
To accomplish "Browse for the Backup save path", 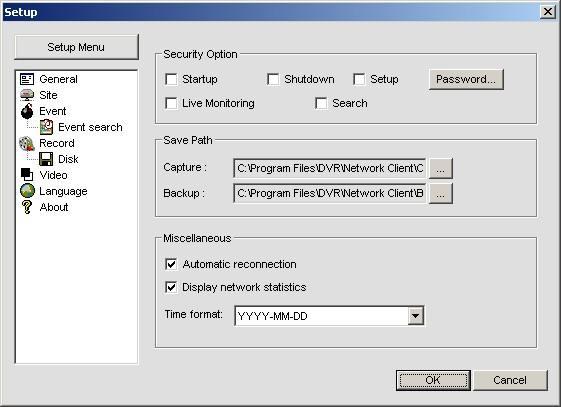I will [440, 193].
